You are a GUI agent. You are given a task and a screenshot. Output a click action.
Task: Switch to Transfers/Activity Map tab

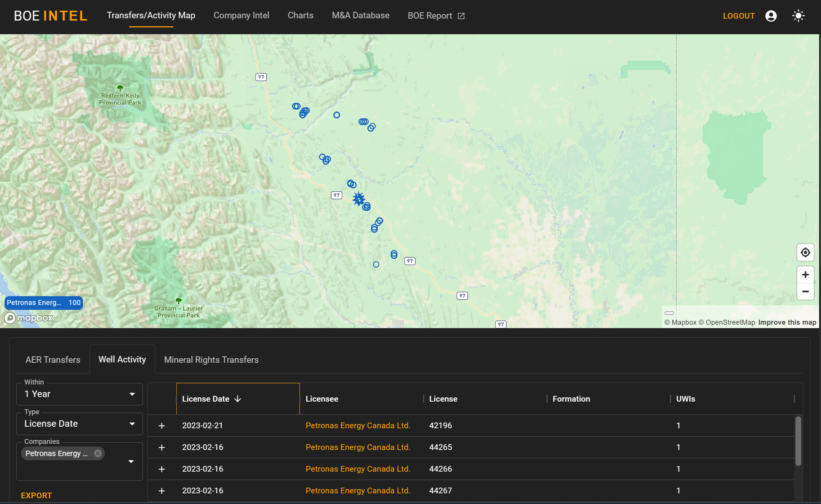click(151, 16)
